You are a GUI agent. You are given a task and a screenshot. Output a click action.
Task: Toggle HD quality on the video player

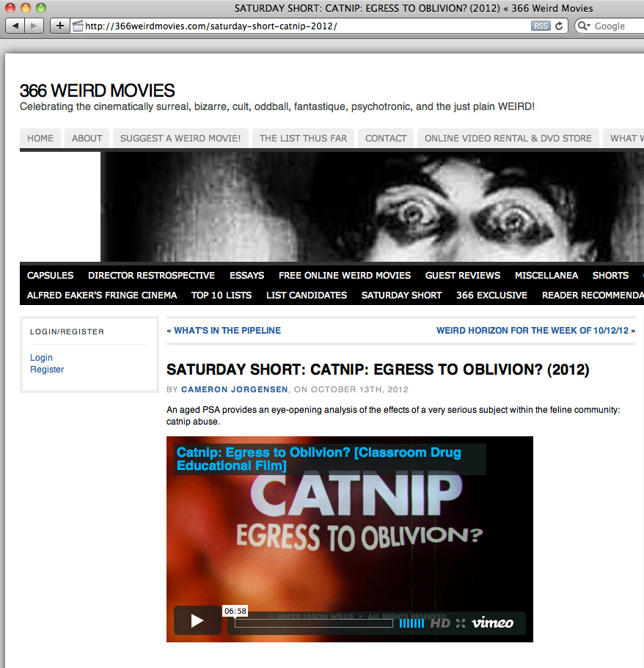pos(439,623)
